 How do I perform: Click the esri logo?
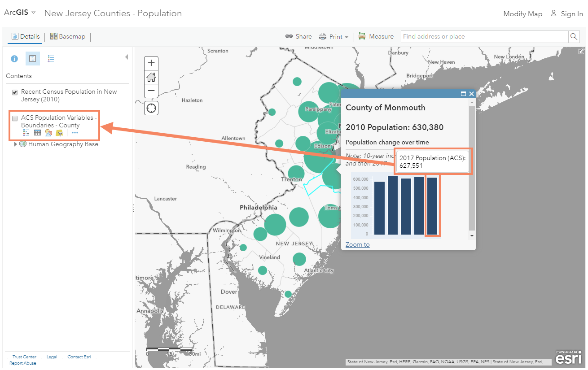tap(569, 357)
